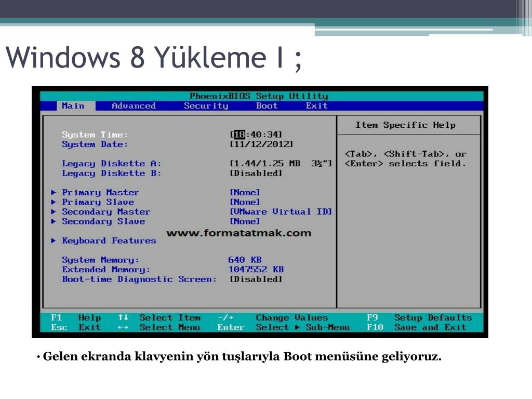The image size is (532, 399).
Task: Click the F1 Help footer hint
Action: pyautogui.click(x=76, y=318)
